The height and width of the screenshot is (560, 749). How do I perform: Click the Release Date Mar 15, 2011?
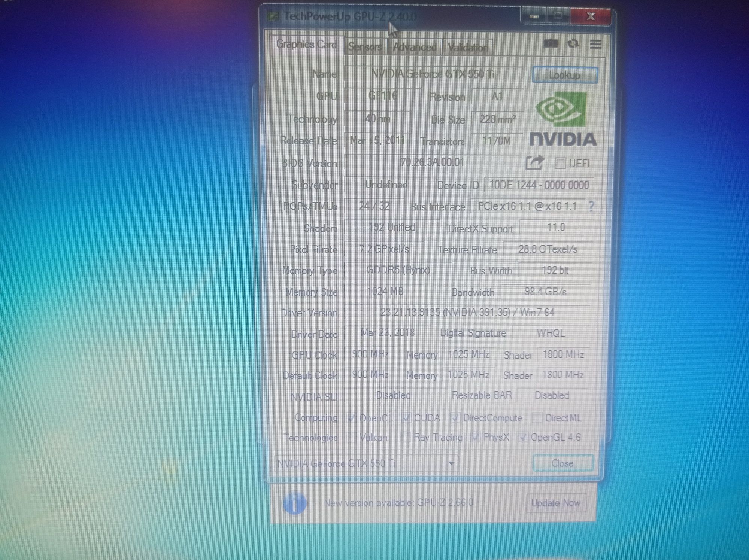point(377,140)
